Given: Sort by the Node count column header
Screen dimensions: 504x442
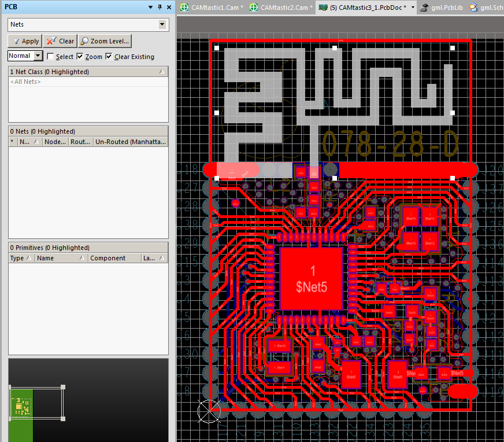Looking at the screenshot, I should (x=55, y=142).
